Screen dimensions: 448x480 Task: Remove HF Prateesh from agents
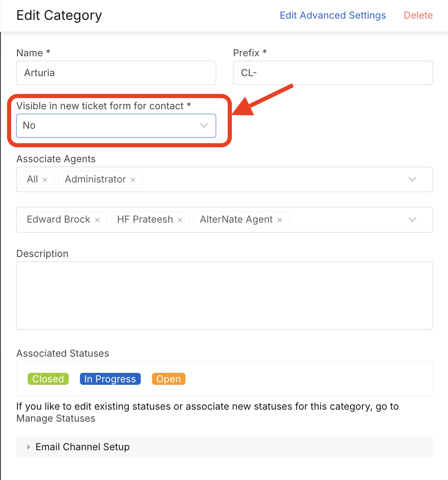[180, 220]
